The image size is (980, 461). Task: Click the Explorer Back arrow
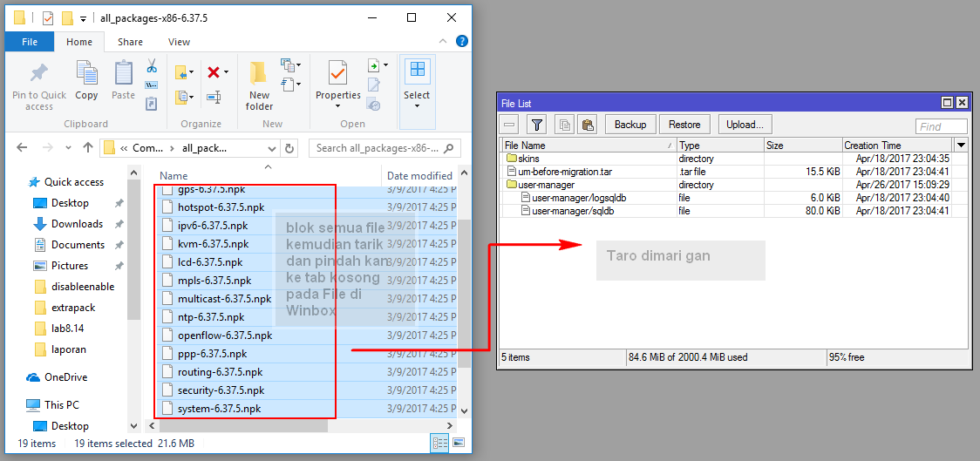point(22,148)
